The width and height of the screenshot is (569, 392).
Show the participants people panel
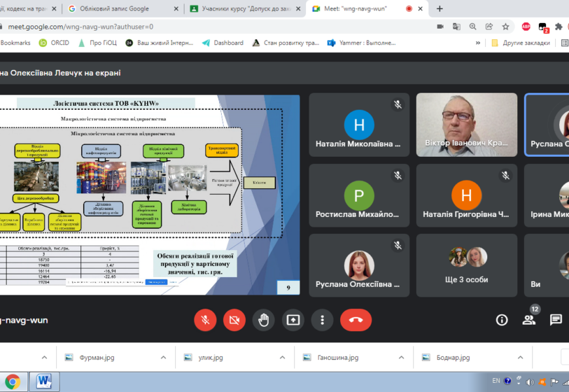pyautogui.click(x=528, y=319)
